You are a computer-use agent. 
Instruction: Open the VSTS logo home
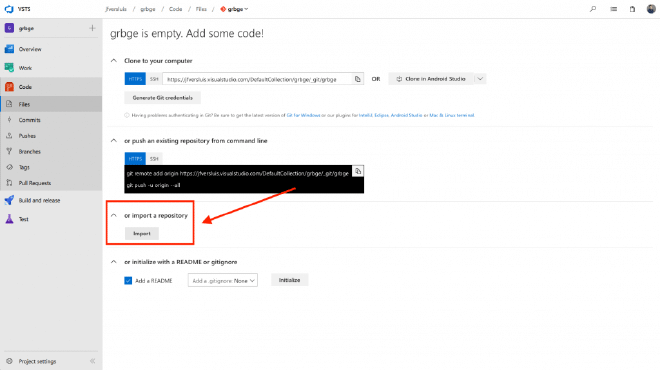(x=9, y=9)
